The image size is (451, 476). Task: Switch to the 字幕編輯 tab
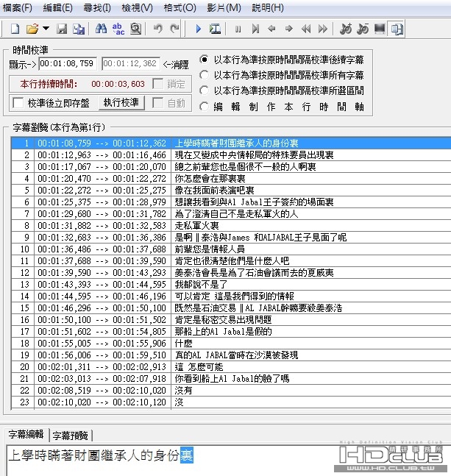[x=26, y=434]
